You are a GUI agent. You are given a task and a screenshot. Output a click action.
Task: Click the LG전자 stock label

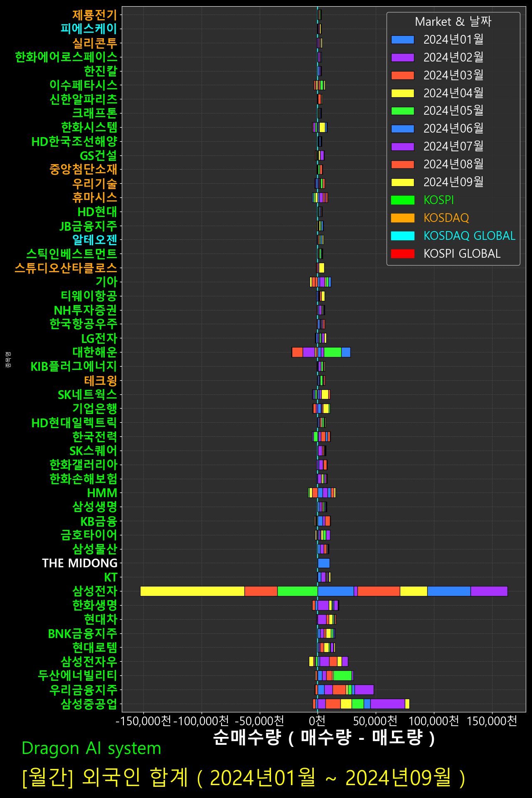[99, 338]
